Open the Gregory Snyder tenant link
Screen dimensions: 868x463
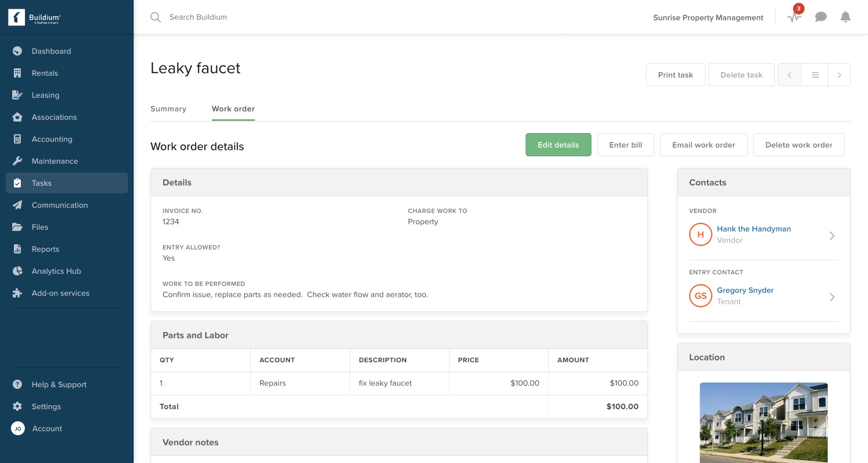pos(745,290)
